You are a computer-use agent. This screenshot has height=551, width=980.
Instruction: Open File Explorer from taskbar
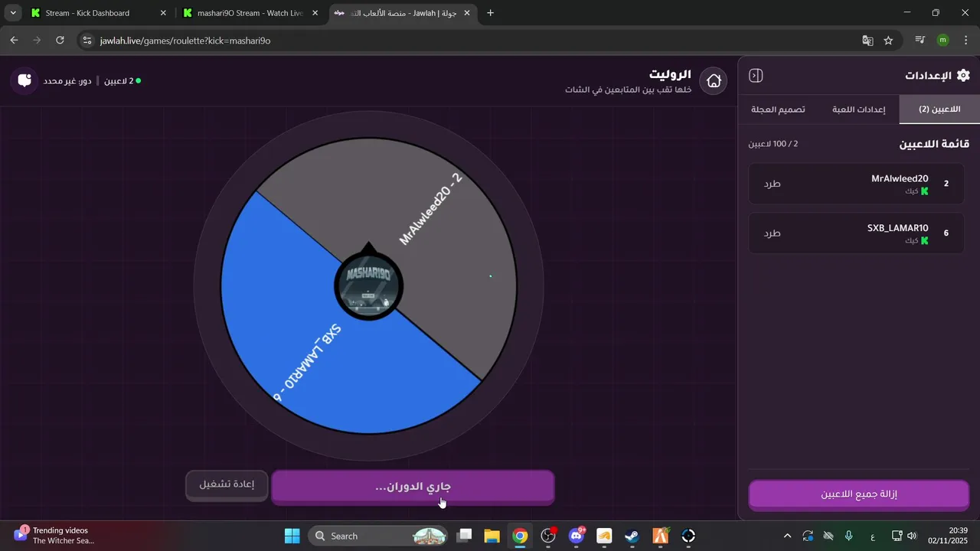pyautogui.click(x=492, y=536)
